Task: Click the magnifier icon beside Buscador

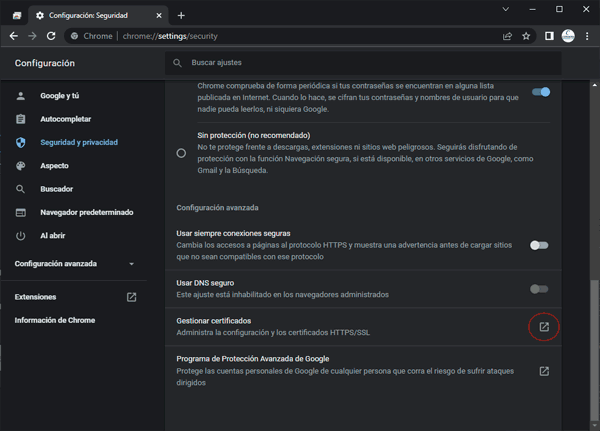Action: point(21,189)
